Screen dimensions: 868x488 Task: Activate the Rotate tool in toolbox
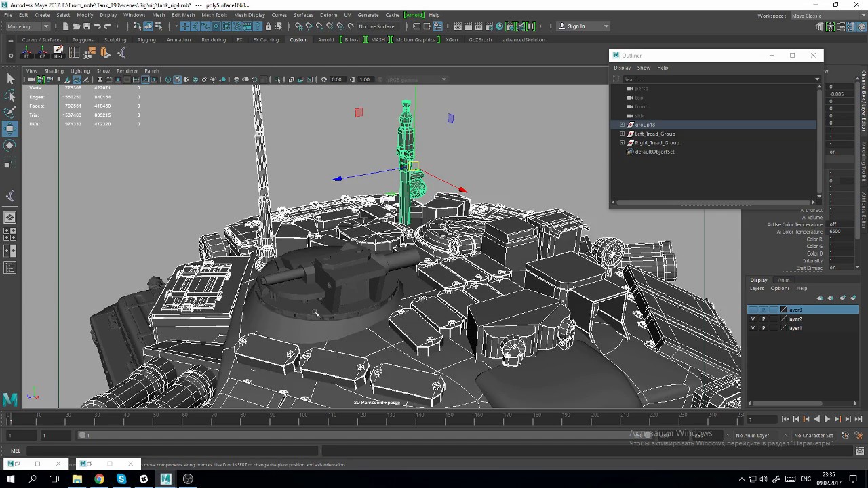[x=10, y=146]
